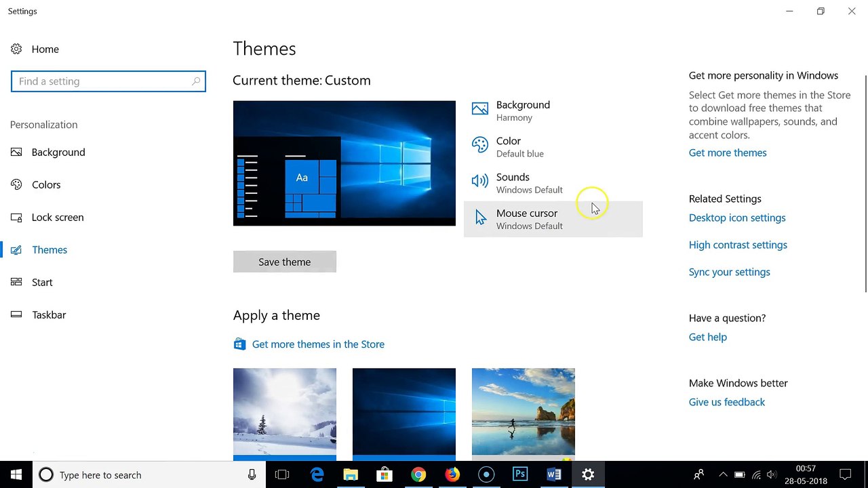This screenshot has width=868, height=488.
Task: Show hidden system tray icons
Action: (723, 474)
